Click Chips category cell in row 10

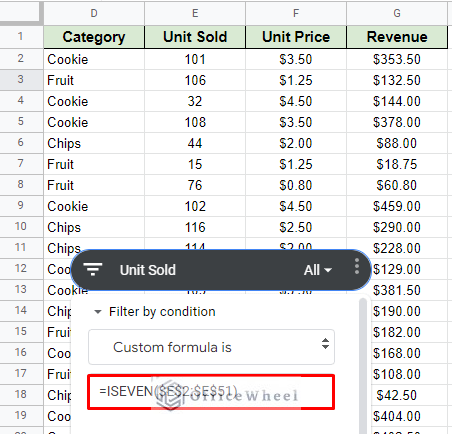point(94,227)
